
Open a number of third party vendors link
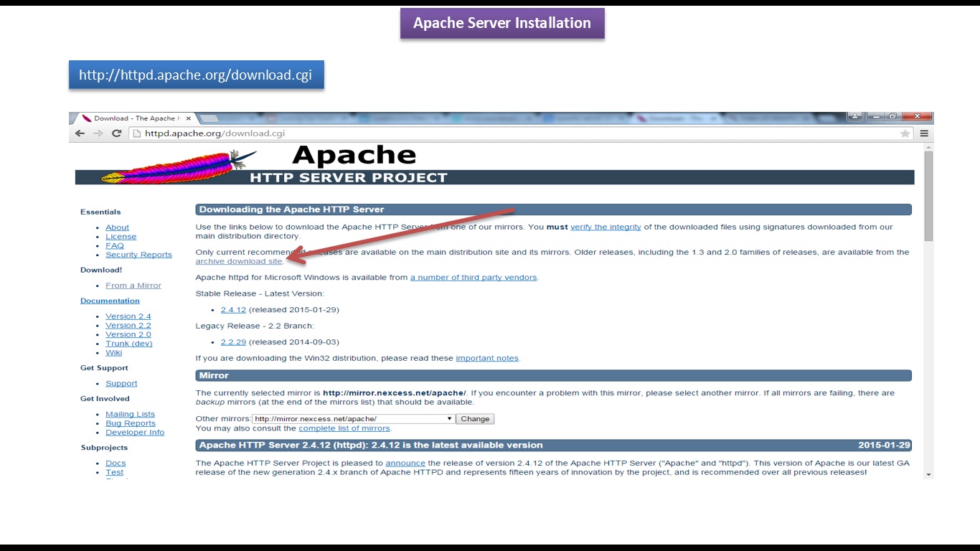(x=473, y=277)
